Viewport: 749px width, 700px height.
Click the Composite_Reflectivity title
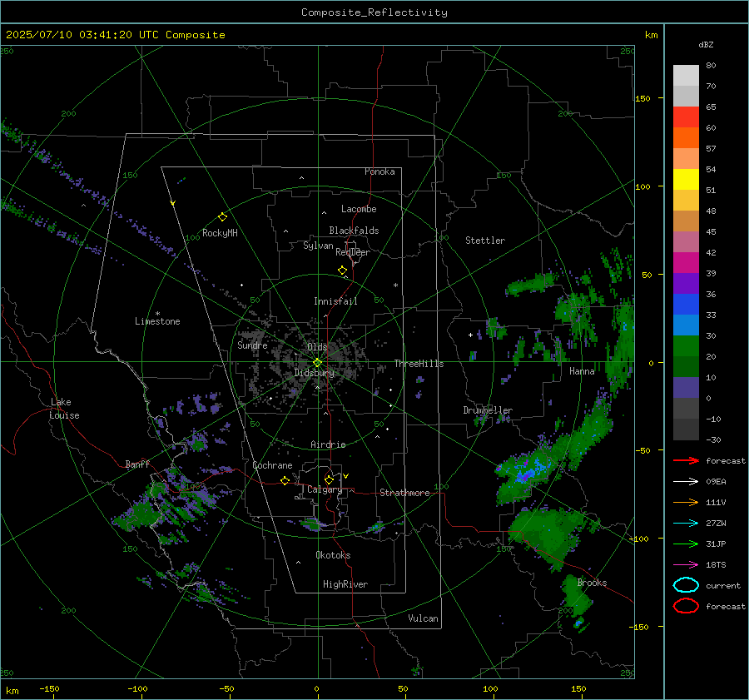[374, 12]
